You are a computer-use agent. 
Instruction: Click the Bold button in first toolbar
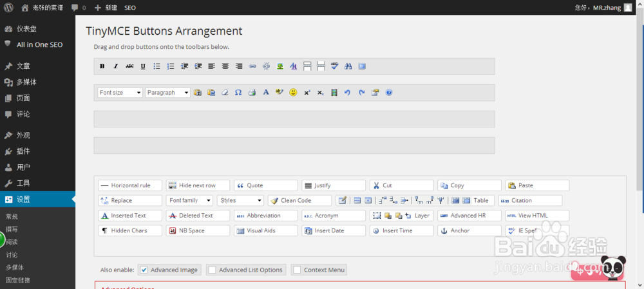click(x=102, y=66)
